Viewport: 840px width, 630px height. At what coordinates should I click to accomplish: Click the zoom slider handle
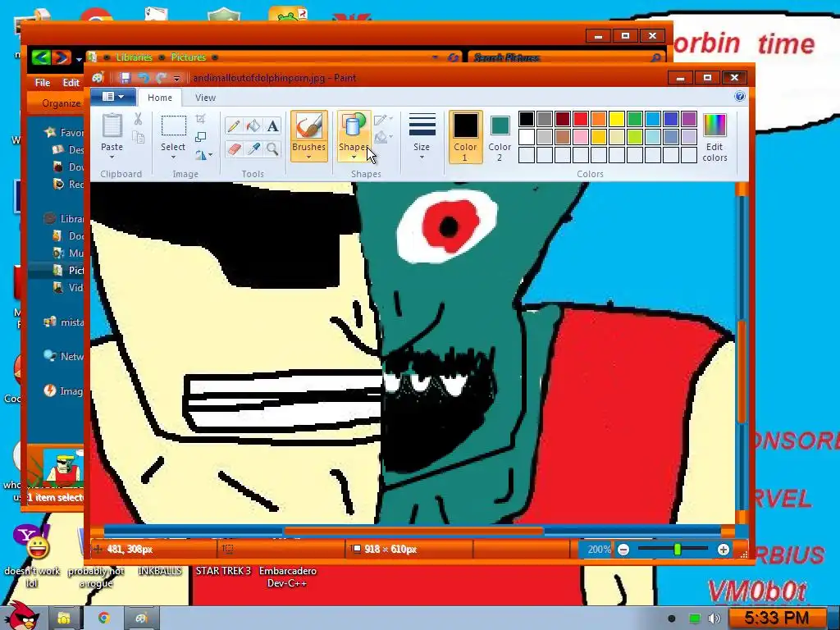coord(677,550)
